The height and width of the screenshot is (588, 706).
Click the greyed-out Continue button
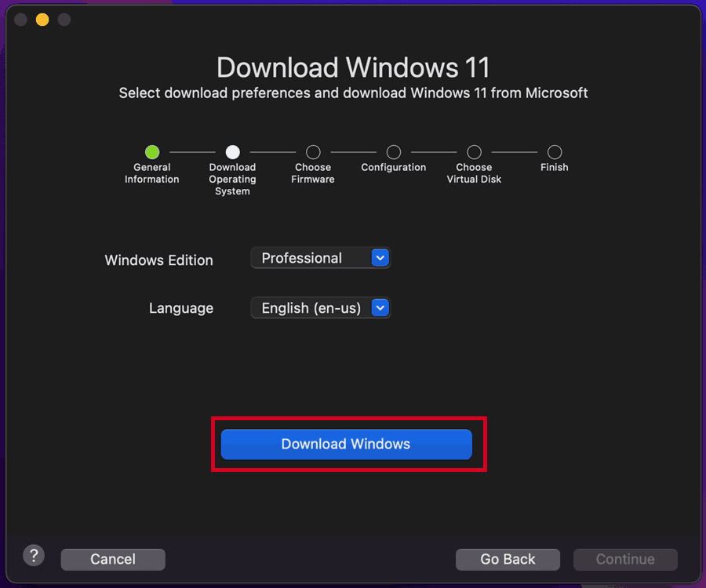[x=625, y=559]
